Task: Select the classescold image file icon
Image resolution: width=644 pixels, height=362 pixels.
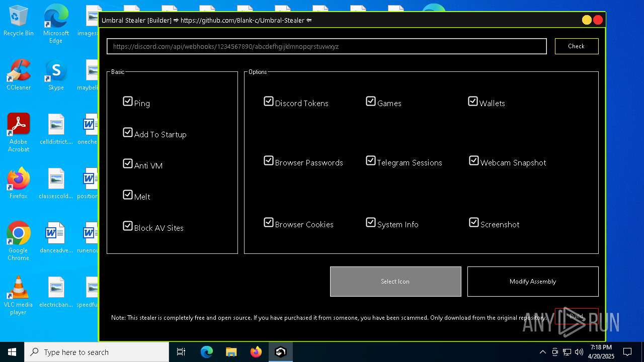Action: click(56, 184)
